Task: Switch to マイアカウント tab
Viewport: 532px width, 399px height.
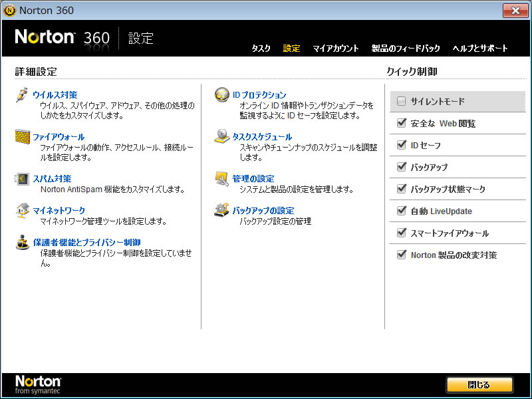Action: pos(336,49)
